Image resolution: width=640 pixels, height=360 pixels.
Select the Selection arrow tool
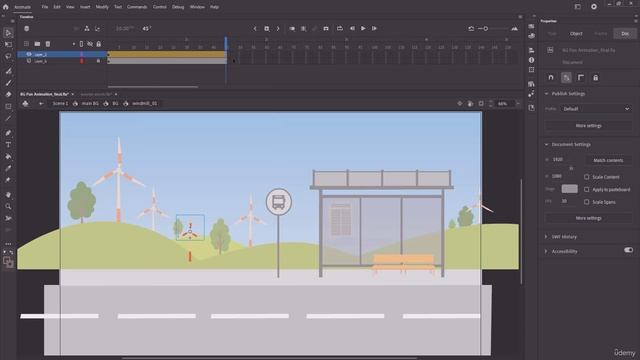coord(8,33)
